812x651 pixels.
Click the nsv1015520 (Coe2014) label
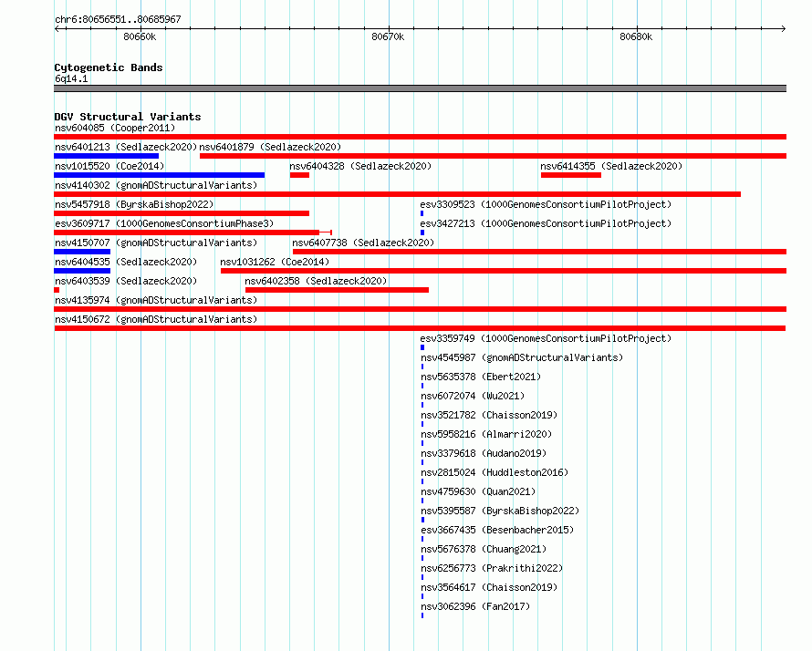[x=109, y=166]
